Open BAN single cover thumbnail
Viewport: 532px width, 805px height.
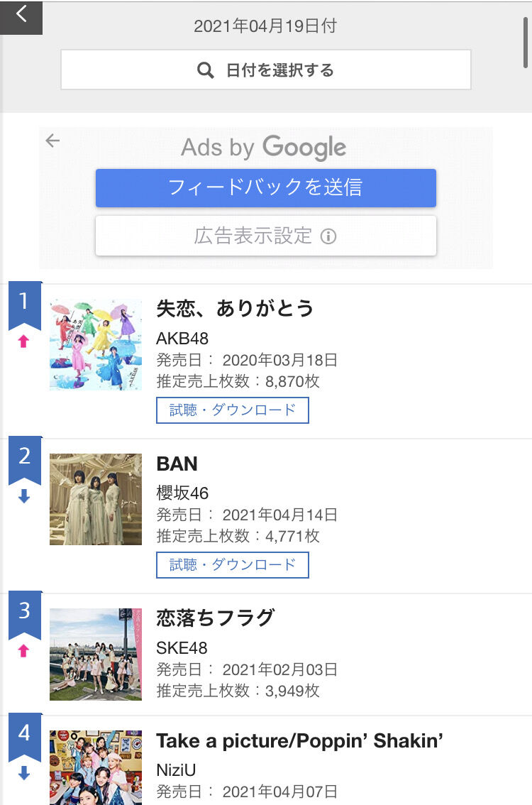[96, 499]
